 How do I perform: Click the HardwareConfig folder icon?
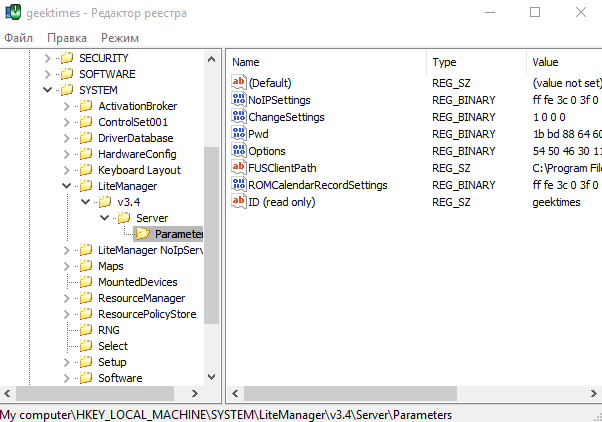click(86, 154)
